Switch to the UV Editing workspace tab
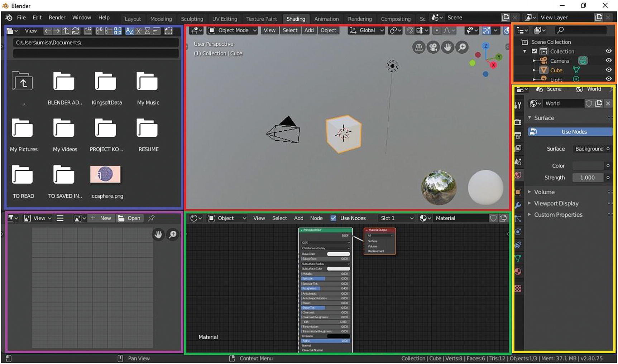Screen dimensions: 618x364 pyautogui.click(x=225, y=19)
